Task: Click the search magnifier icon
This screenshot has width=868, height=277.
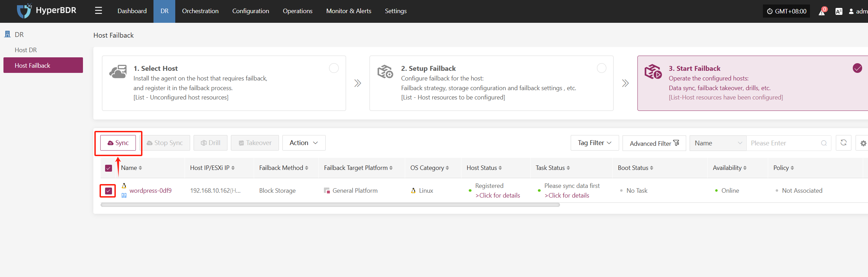Action: (x=824, y=143)
